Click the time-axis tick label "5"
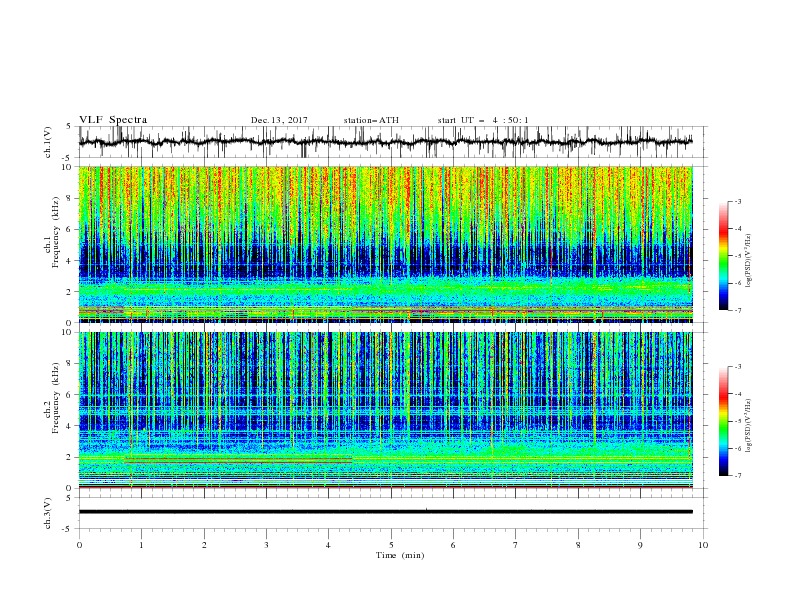This screenshot has height=612, width=792. tap(391, 545)
